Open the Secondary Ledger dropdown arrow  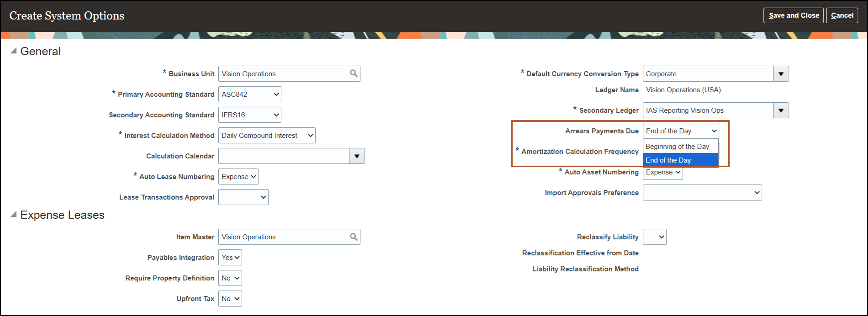pos(781,110)
